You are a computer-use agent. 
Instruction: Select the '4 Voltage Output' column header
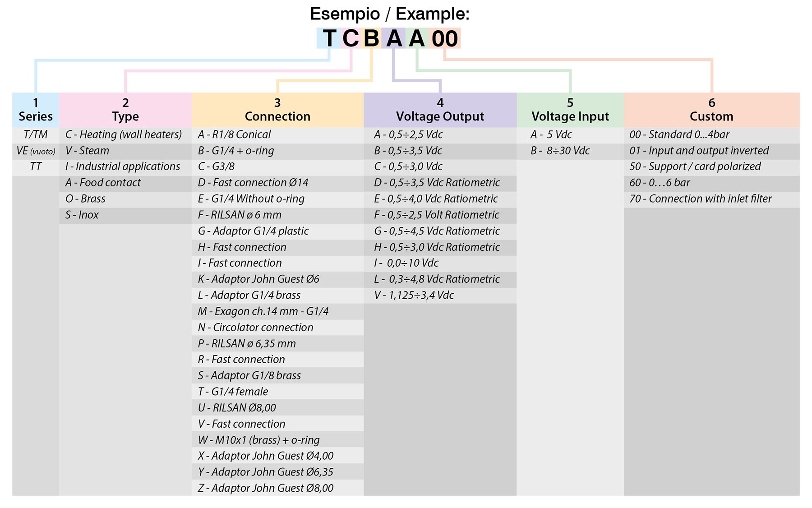tap(440, 110)
